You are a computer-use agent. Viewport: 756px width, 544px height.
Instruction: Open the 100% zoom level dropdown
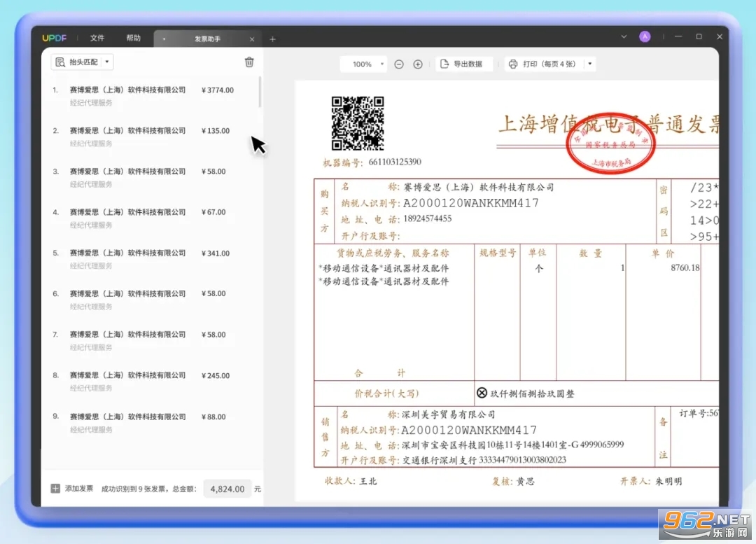click(363, 64)
